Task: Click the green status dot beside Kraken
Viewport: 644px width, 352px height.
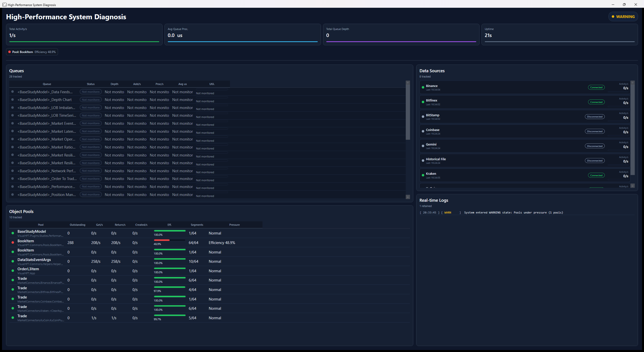Action: point(423,175)
